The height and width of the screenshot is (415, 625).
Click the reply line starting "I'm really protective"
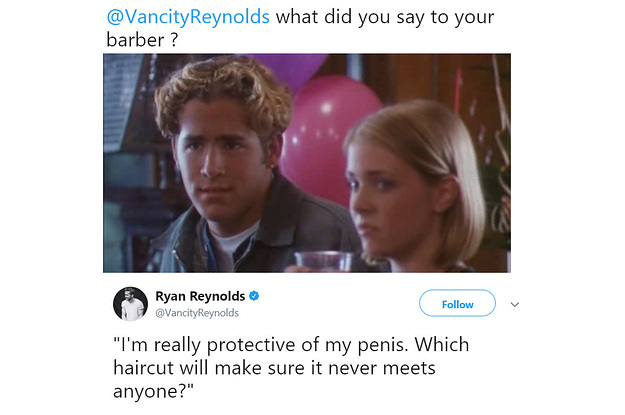tap(291, 345)
